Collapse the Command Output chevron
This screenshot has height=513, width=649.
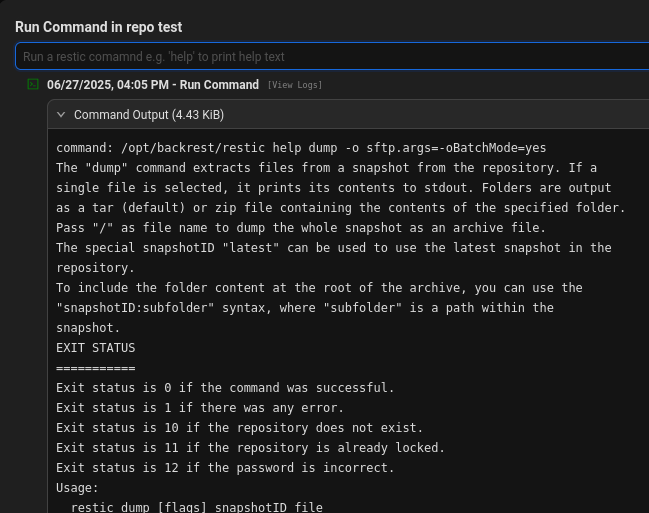click(x=61, y=115)
